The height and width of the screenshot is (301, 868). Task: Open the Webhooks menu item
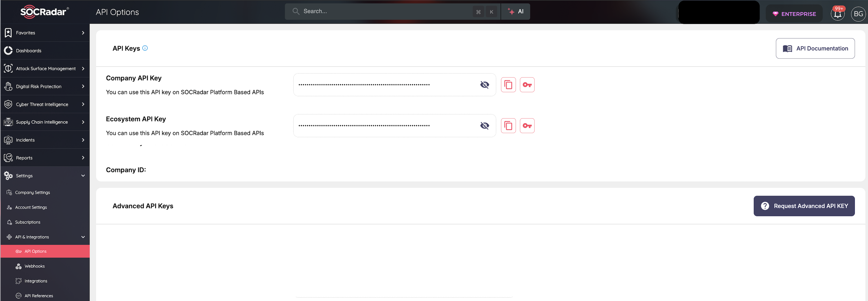pyautogui.click(x=34, y=266)
